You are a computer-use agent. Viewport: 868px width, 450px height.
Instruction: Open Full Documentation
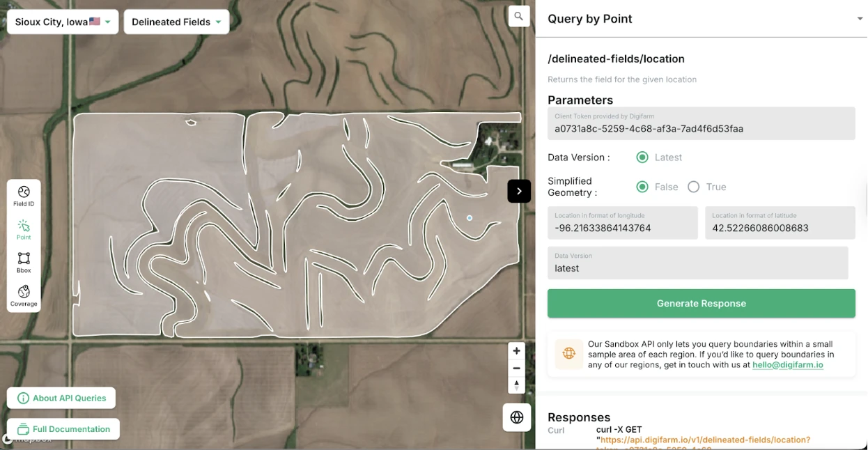click(x=63, y=429)
